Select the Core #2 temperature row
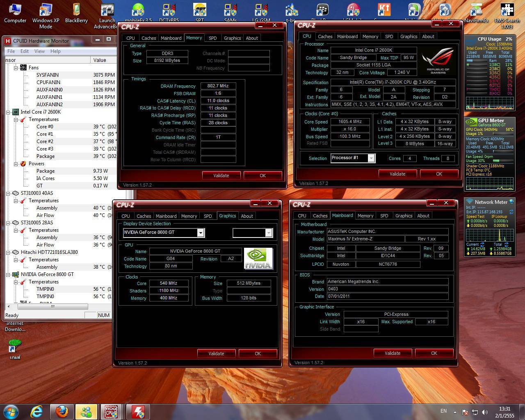This screenshot has width=525, height=420. [61, 142]
